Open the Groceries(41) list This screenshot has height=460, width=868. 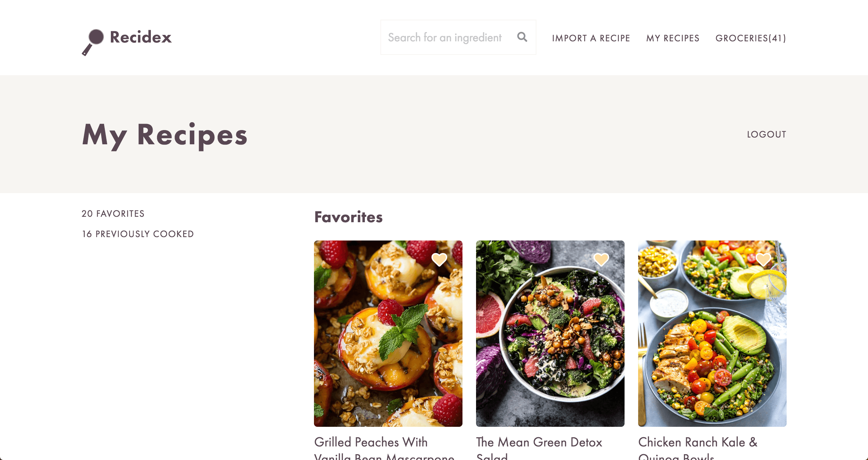(751, 38)
